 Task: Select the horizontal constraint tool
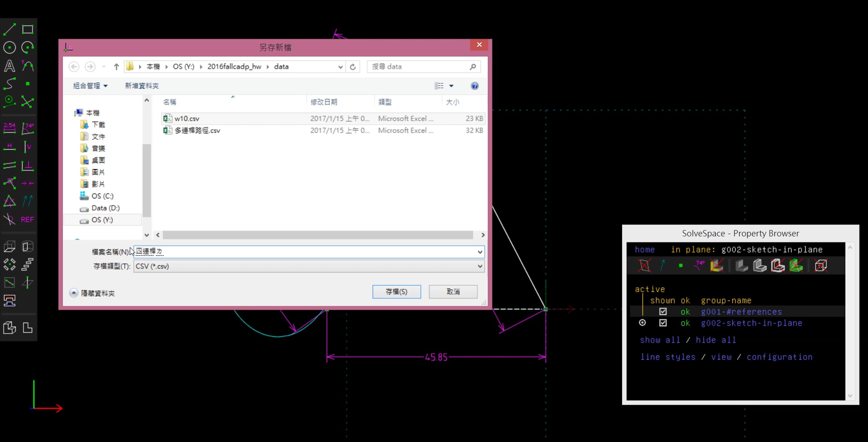point(9,146)
